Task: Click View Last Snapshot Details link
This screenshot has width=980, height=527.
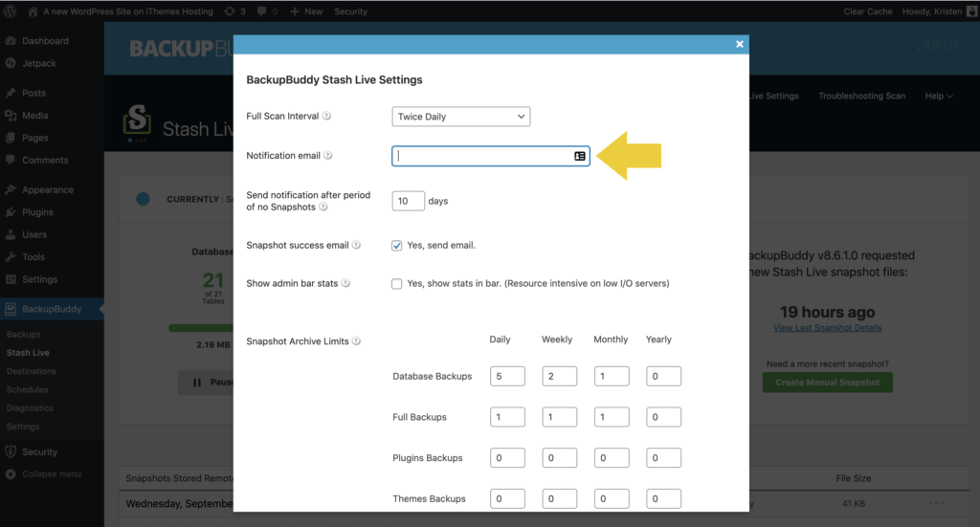Action: click(x=828, y=328)
